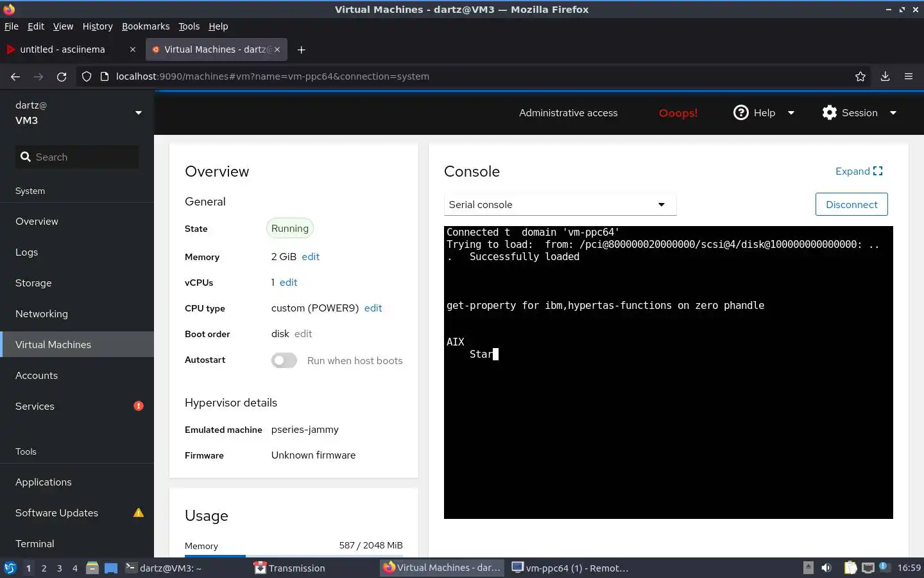Screen dimensions: 924x578
Task: Switch to the untitled - asciinema tab
Action: [71, 49]
